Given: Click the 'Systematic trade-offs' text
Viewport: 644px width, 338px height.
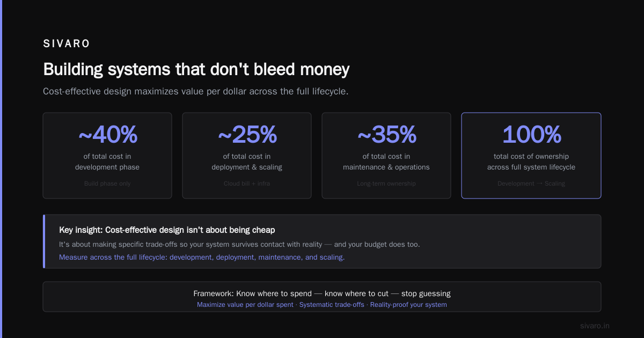Looking at the screenshot, I should click(x=332, y=305).
